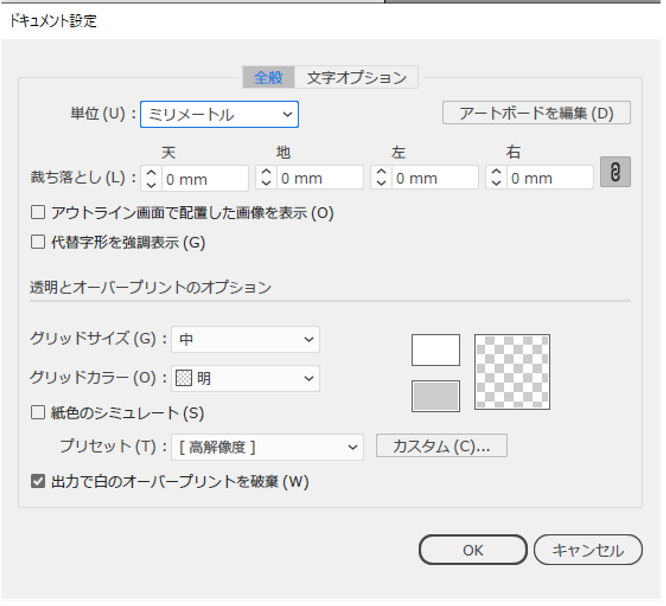Screen dimensions: 666x606
Task: Click the small grid color icon beside 明
Action: [x=183, y=378]
